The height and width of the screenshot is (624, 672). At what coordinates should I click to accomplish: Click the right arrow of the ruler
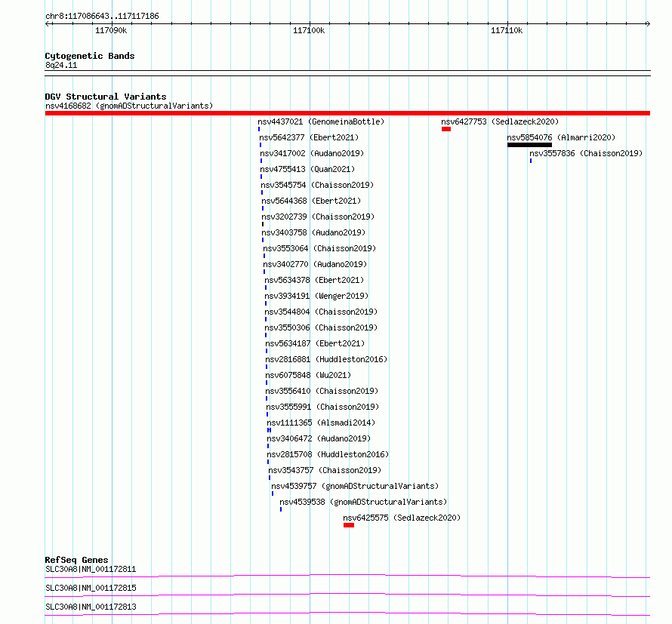point(648,24)
